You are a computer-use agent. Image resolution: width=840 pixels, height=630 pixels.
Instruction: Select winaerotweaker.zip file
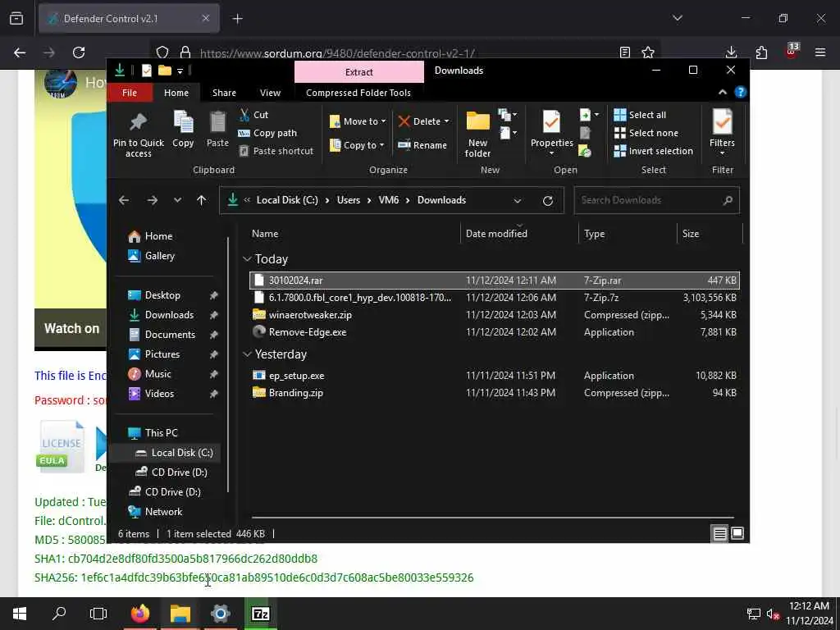(495, 315)
